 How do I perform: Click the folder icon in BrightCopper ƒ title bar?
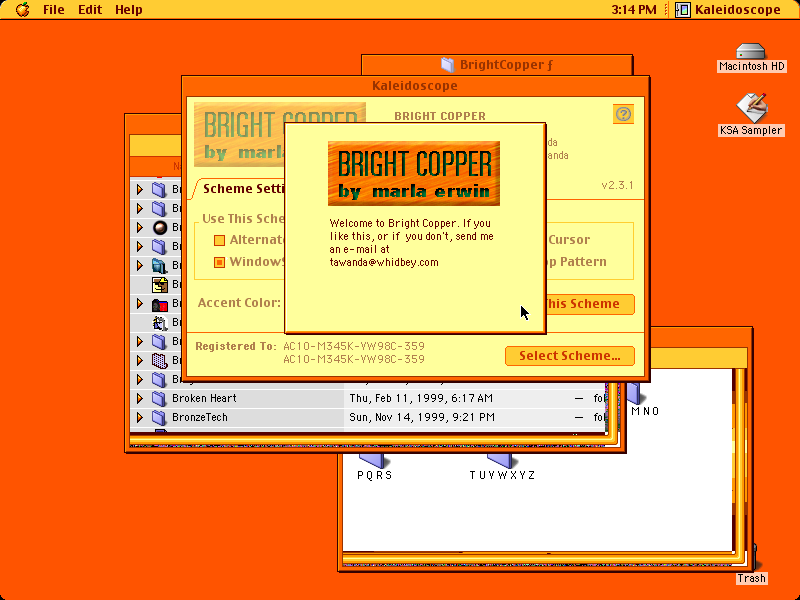tap(447, 64)
